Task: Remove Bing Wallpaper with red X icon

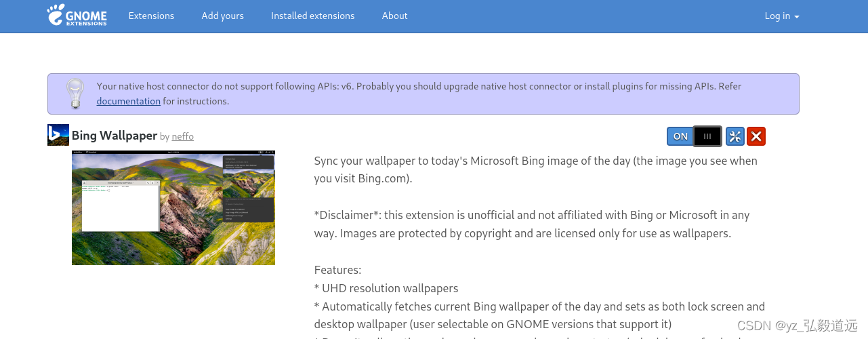Action: [756, 136]
